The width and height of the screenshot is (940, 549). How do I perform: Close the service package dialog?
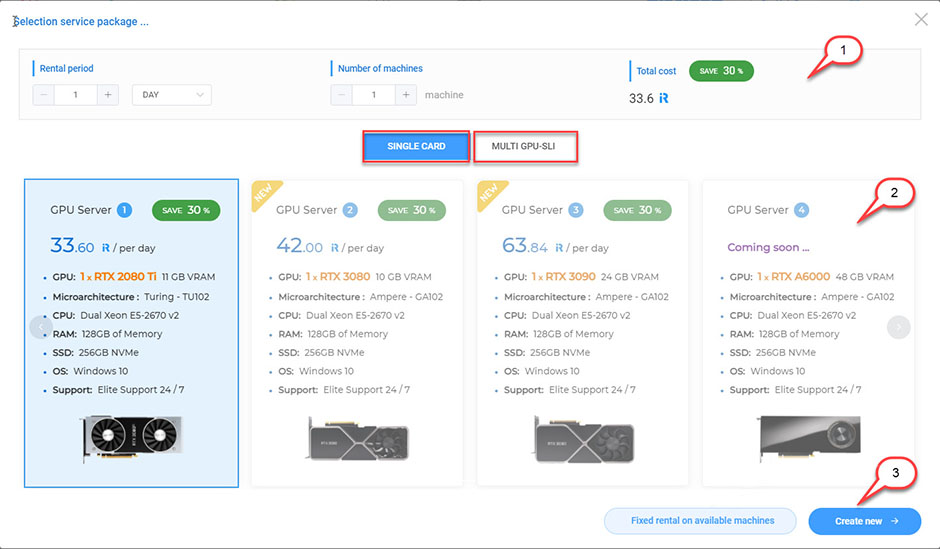pyautogui.click(x=921, y=19)
